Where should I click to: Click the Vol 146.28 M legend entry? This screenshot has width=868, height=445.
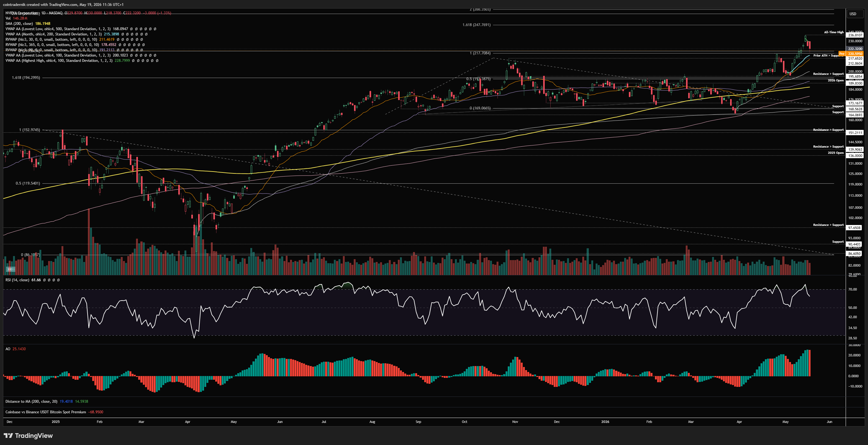point(16,18)
